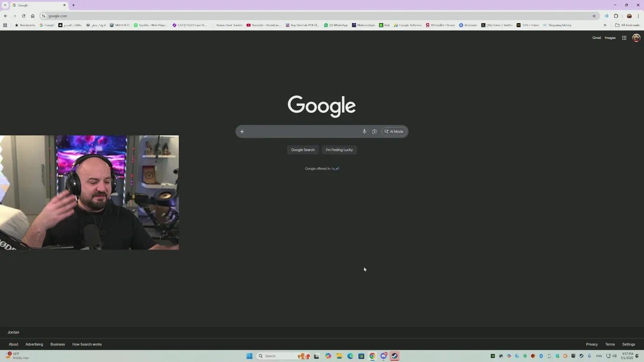Image resolution: width=644 pixels, height=362 pixels.
Task: Open the Chrome apps grid in bookmarks bar
Action: pos(5,25)
